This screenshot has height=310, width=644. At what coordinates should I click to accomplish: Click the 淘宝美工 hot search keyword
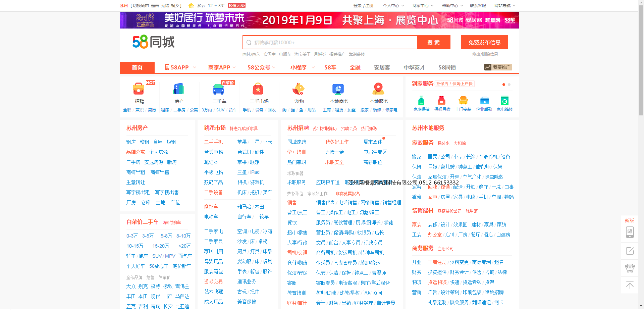pyautogui.click(x=302, y=54)
